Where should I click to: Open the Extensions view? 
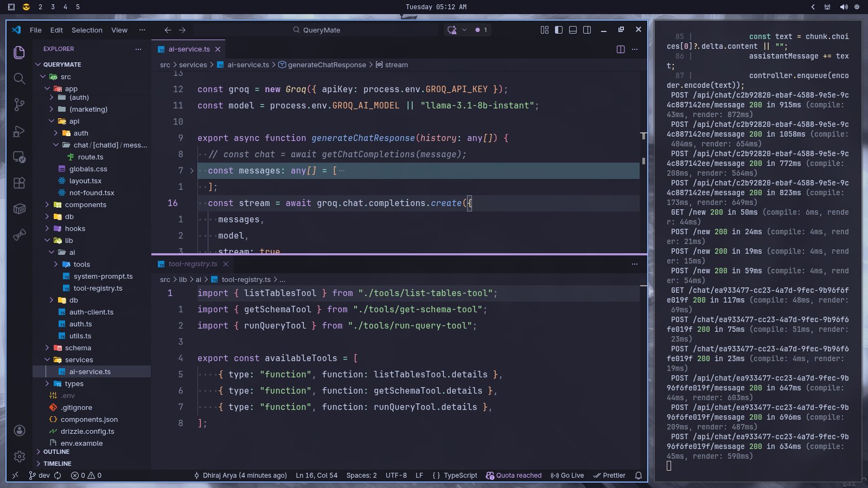[x=19, y=183]
